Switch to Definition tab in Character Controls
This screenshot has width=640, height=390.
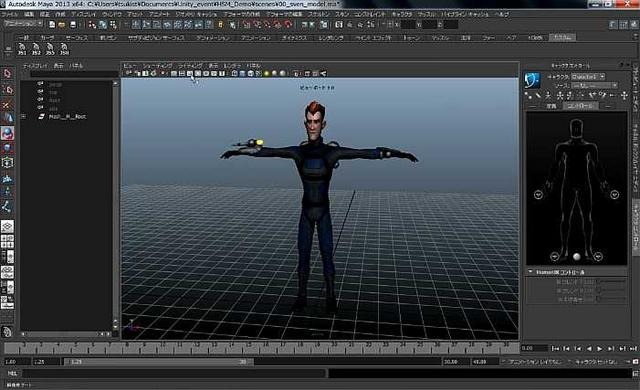(x=551, y=106)
